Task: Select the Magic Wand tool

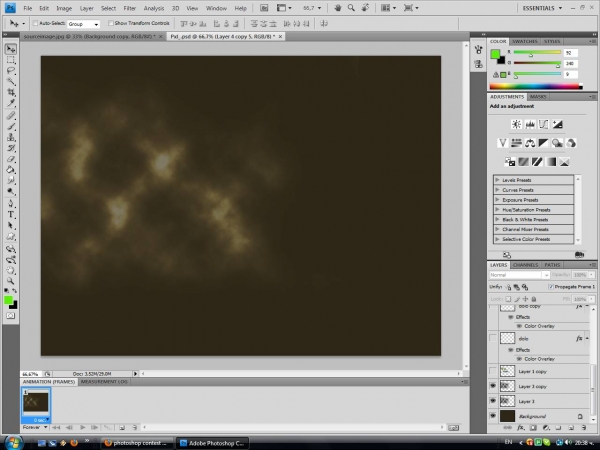Action: coord(11,82)
